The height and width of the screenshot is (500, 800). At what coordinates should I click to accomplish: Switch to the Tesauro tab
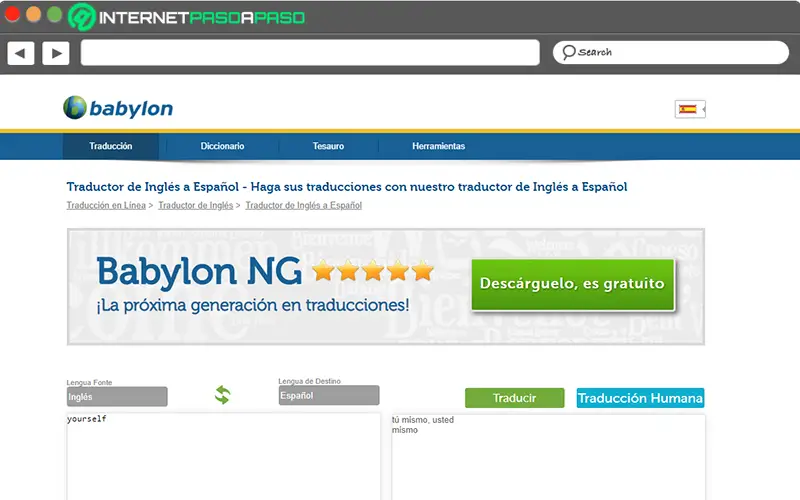[x=328, y=146]
